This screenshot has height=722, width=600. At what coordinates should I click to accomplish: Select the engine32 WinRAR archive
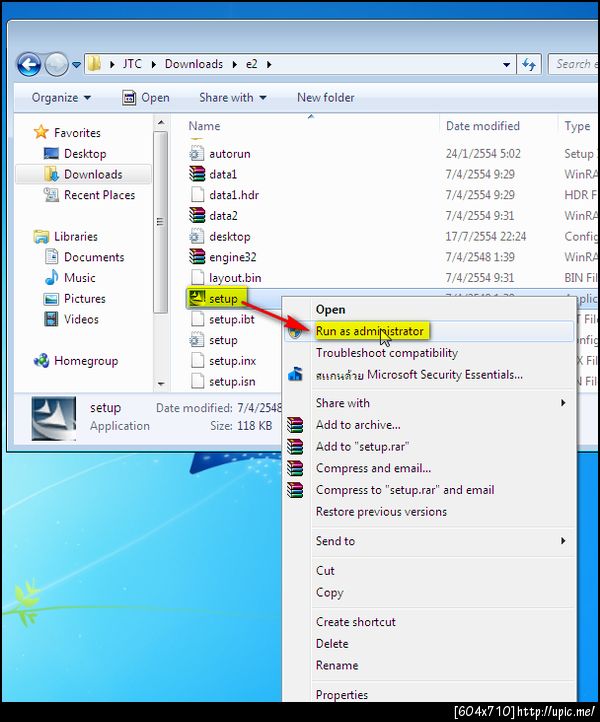(233, 257)
